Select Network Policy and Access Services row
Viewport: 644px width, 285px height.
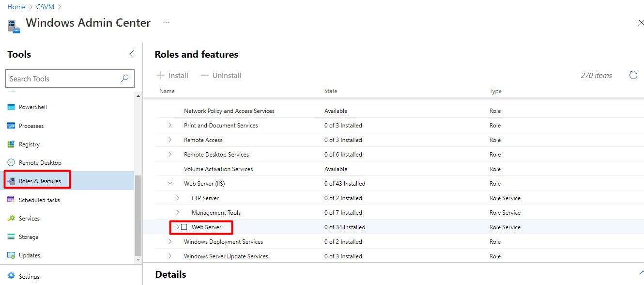tap(399, 111)
